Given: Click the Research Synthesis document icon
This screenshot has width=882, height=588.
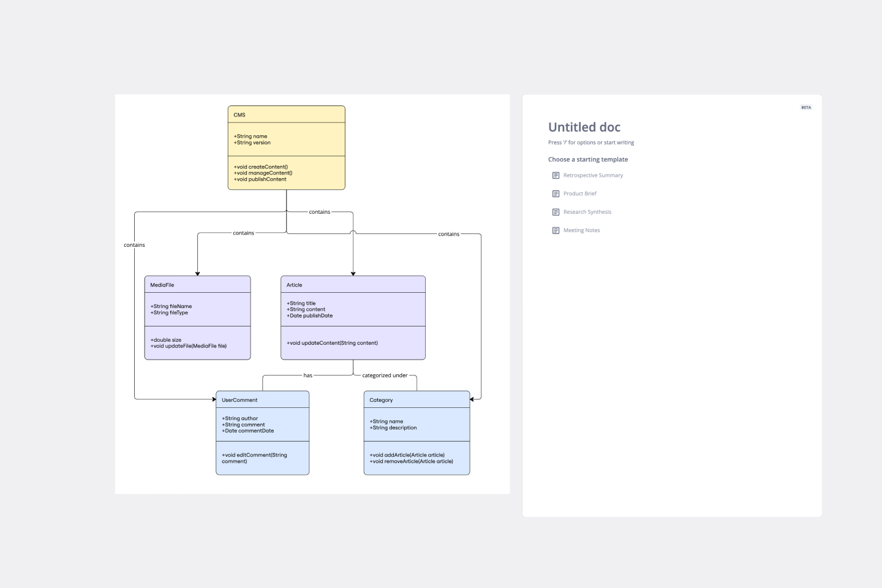Looking at the screenshot, I should point(556,212).
